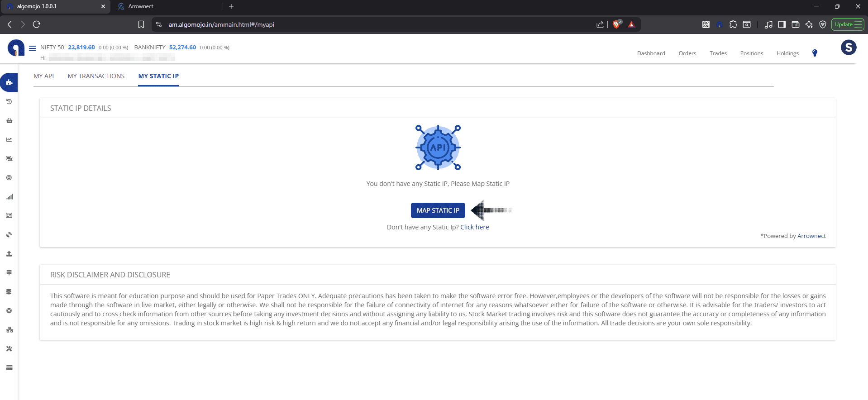Click the signal bars sidebar icon
This screenshot has width=868, height=400.
coord(9,197)
